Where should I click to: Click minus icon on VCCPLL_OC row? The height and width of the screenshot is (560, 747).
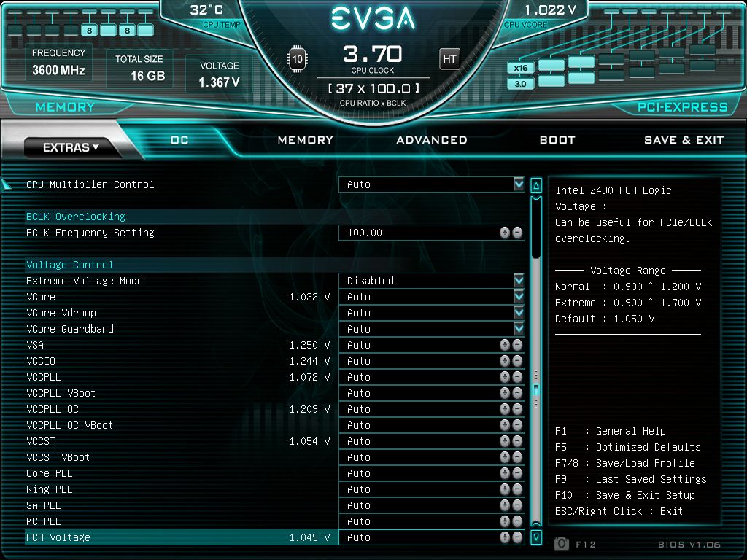click(x=517, y=409)
